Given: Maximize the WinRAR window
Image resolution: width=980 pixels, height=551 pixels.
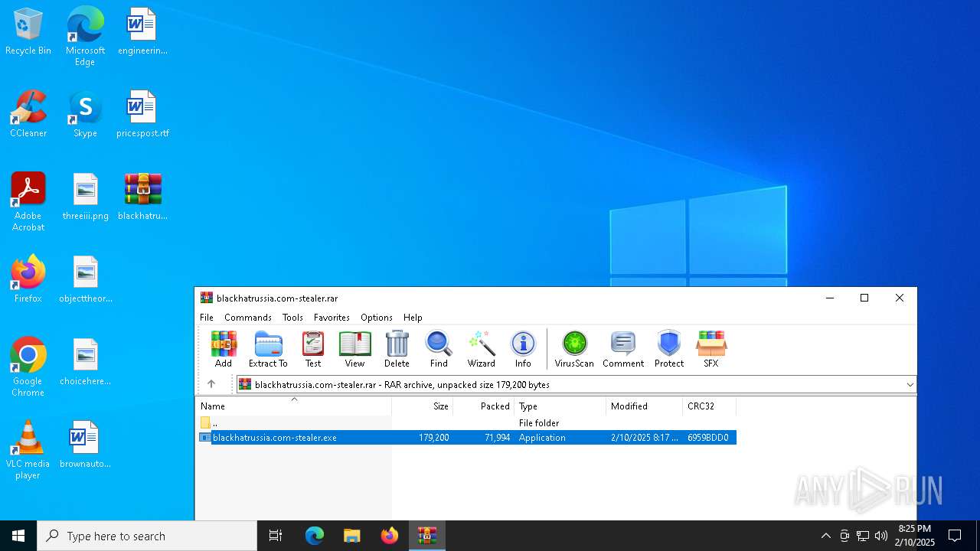Looking at the screenshot, I should [x=864, y=298].
